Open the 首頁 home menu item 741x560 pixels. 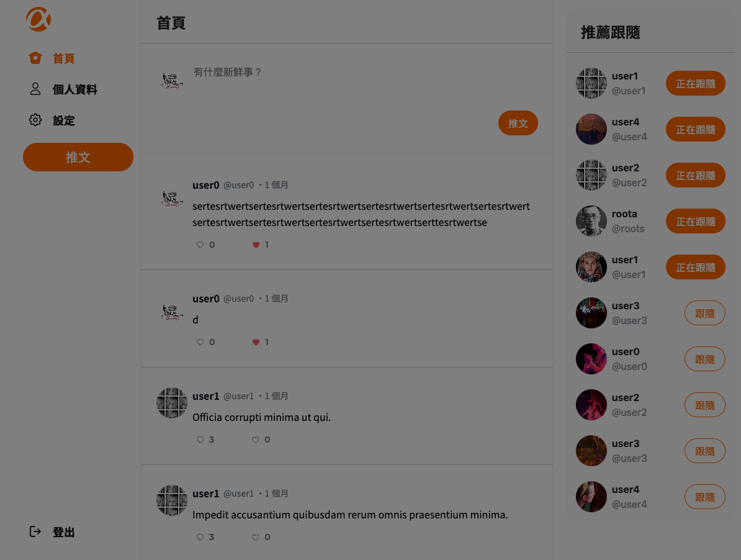click(x=52, y=58)
